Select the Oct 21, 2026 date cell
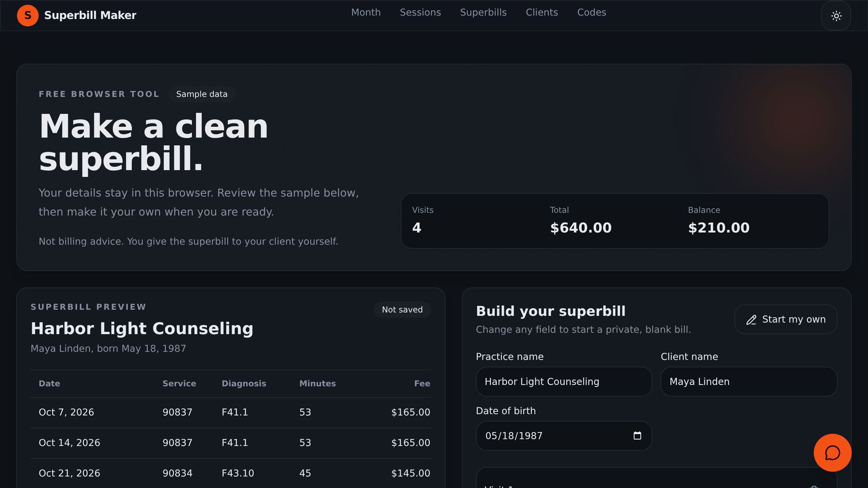Screen dimensions: 868x488 [x=70, y=473]
